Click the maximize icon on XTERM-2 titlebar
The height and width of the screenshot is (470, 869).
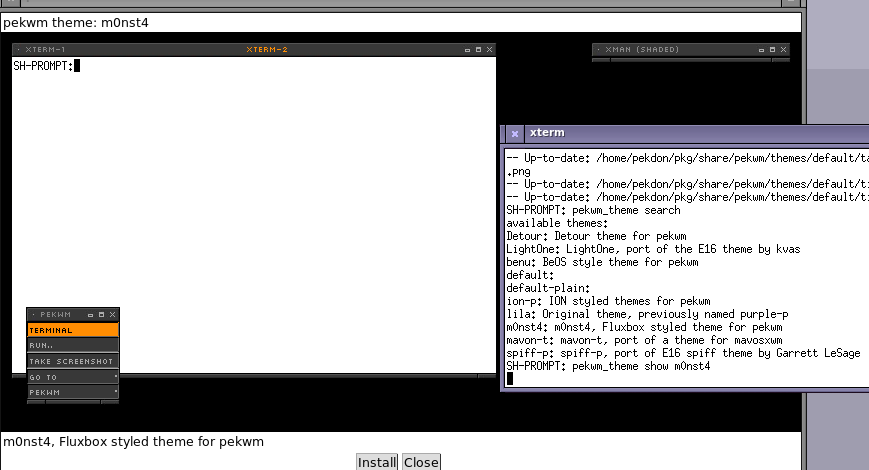click(x=478, y=50)
